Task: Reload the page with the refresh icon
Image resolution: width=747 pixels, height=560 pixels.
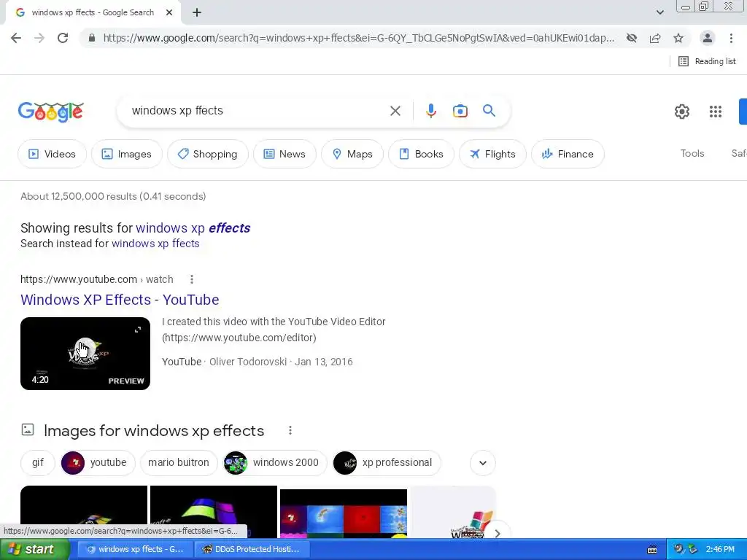Action: point(63,38)
